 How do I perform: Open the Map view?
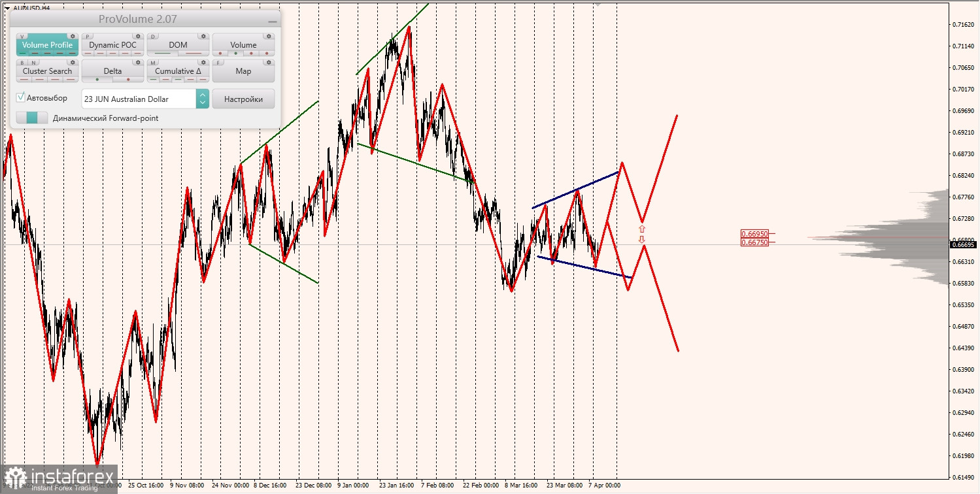[243, 72]
